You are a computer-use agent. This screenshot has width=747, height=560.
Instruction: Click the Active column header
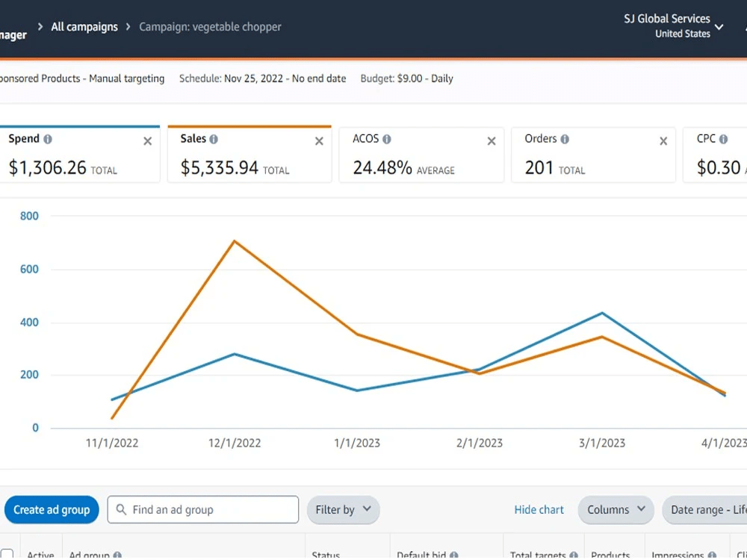(40, 556)
